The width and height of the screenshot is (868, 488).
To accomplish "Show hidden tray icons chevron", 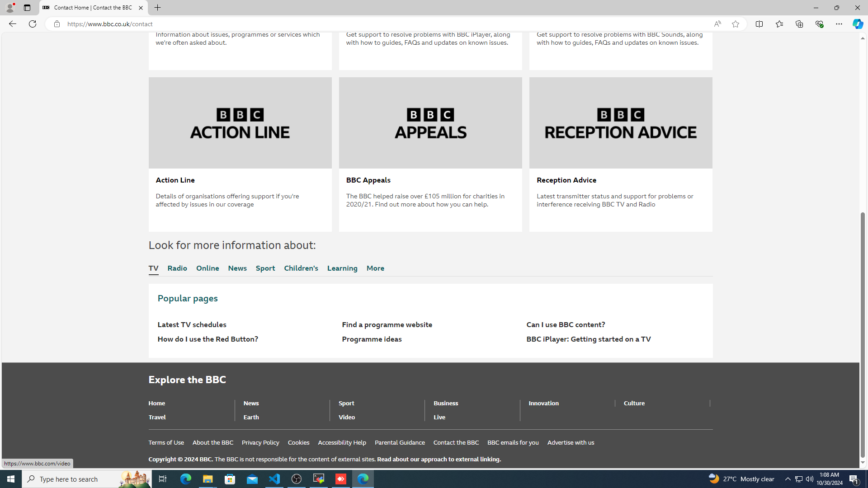I will (x=788, y=479).
